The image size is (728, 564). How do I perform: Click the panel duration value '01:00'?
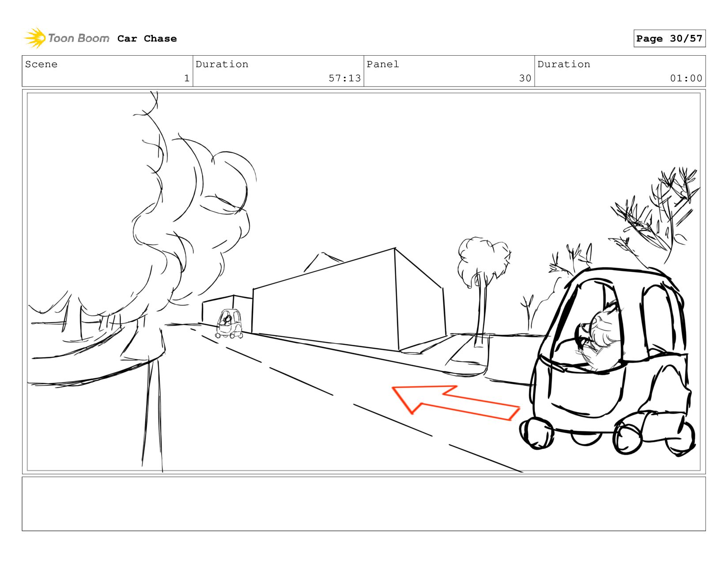[x=686, y=78]
